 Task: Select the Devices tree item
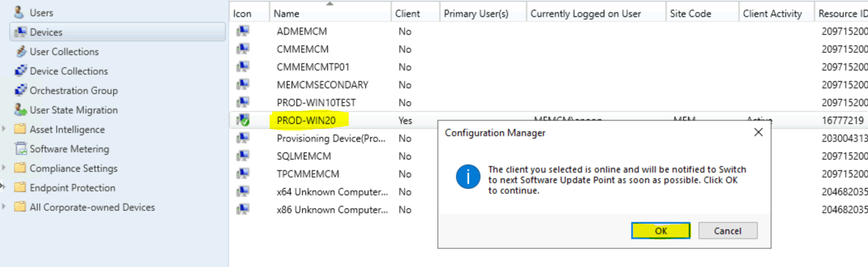(x=118, y=32)
